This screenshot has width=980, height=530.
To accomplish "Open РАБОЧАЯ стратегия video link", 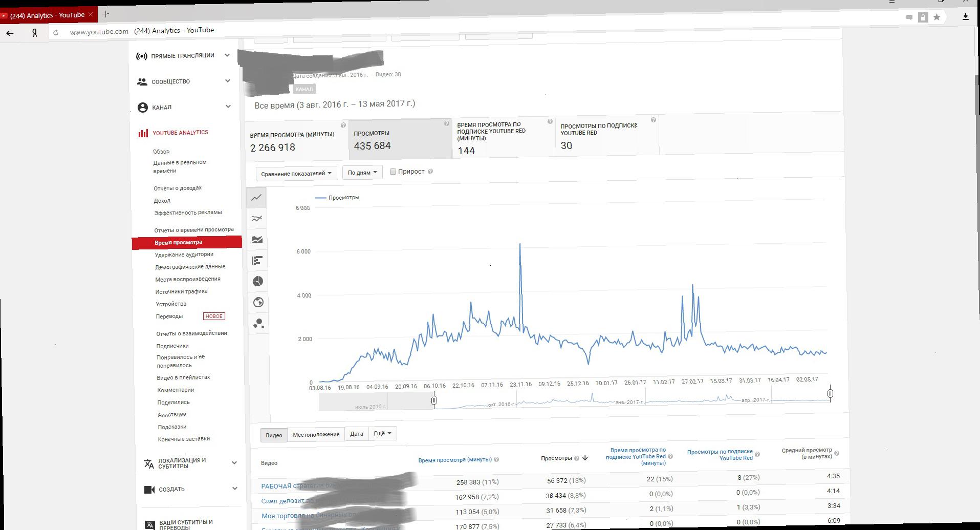I will tap(299, 486).
